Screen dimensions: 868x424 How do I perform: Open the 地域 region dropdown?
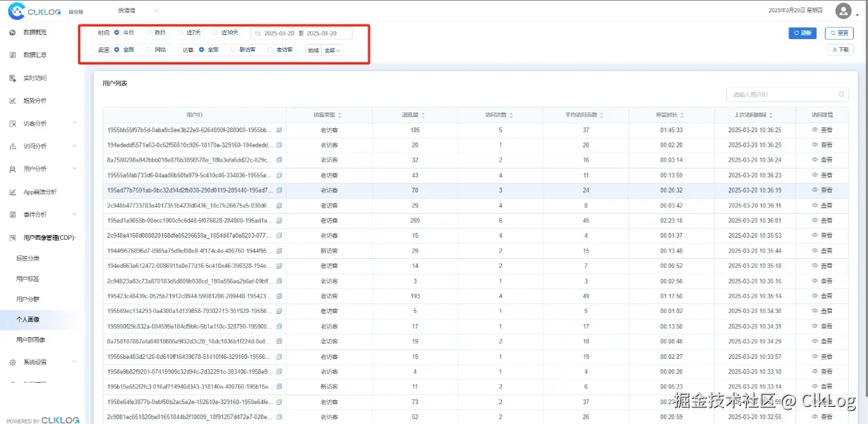point(333,50)
